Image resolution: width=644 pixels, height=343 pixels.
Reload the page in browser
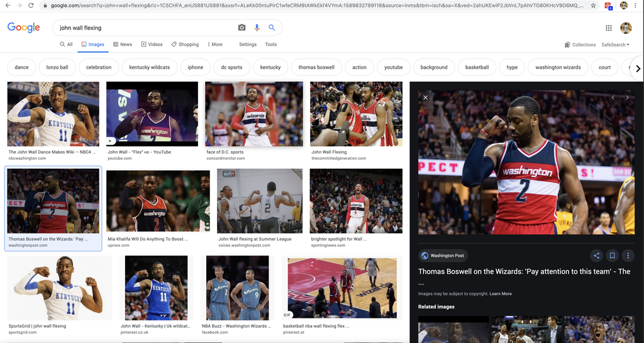[x=31, y=5]
